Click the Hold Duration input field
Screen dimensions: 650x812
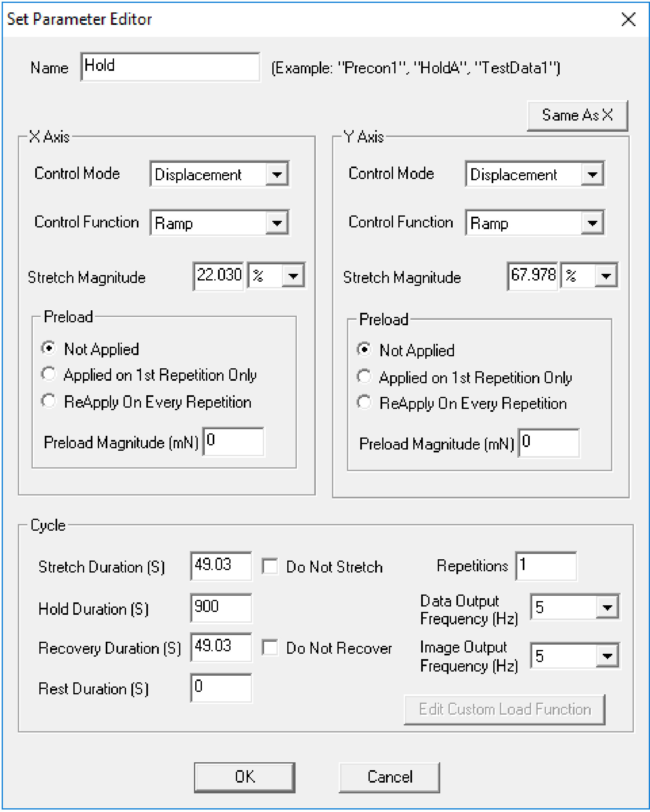coord(221,608)
